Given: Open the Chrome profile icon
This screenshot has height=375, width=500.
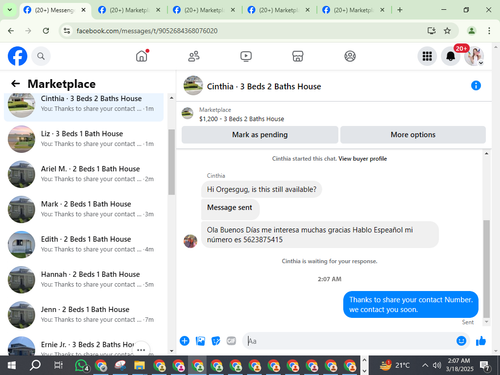Looking at the screenshot, I should pos(471,31).
